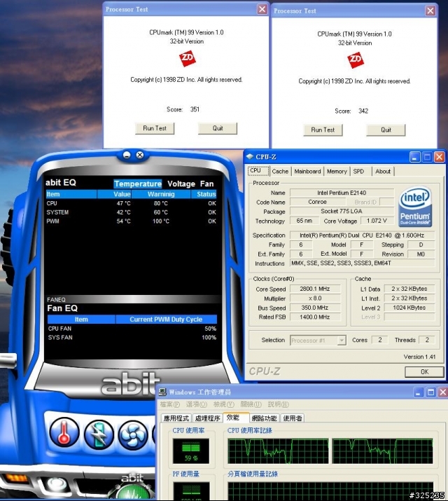
Task: Minimize the abit EQ gadget window
Action: (x=127, y=156)
